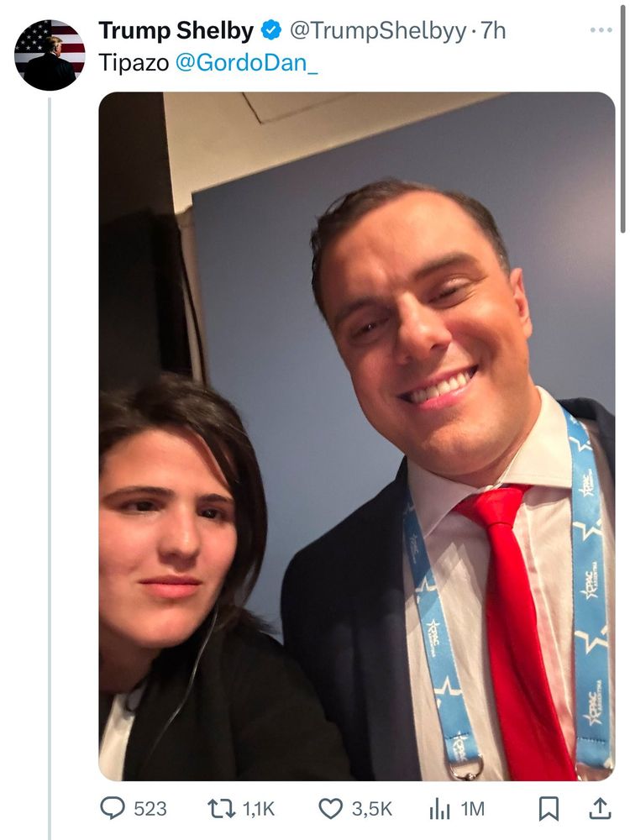This screenshot has width=630, height=840.
Task: Click the vertical scrollbar on the right edge
Action: click(622, 117)
